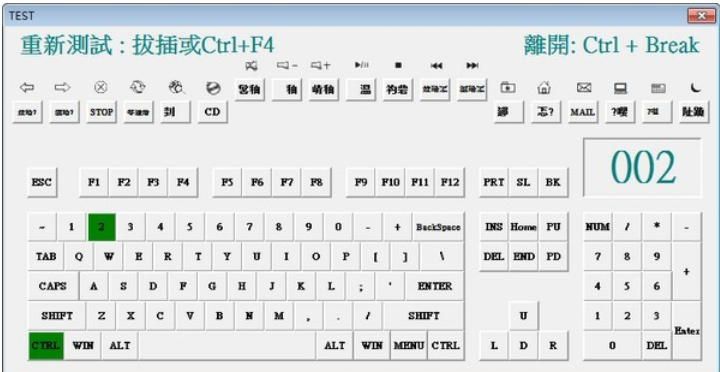Click the STOP labeled button
Image resolution: width=720 pixels, height=372 pixels.
[101, 112]
